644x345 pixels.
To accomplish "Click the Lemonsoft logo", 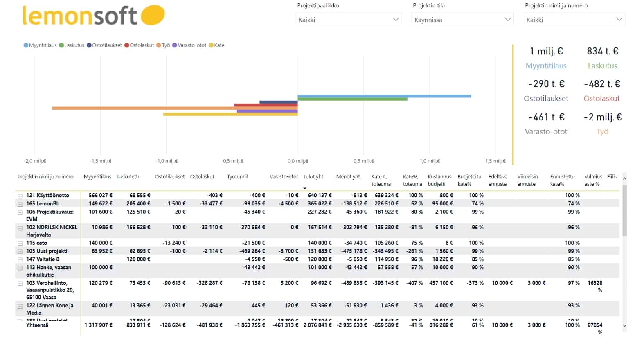I will (93, 16).
